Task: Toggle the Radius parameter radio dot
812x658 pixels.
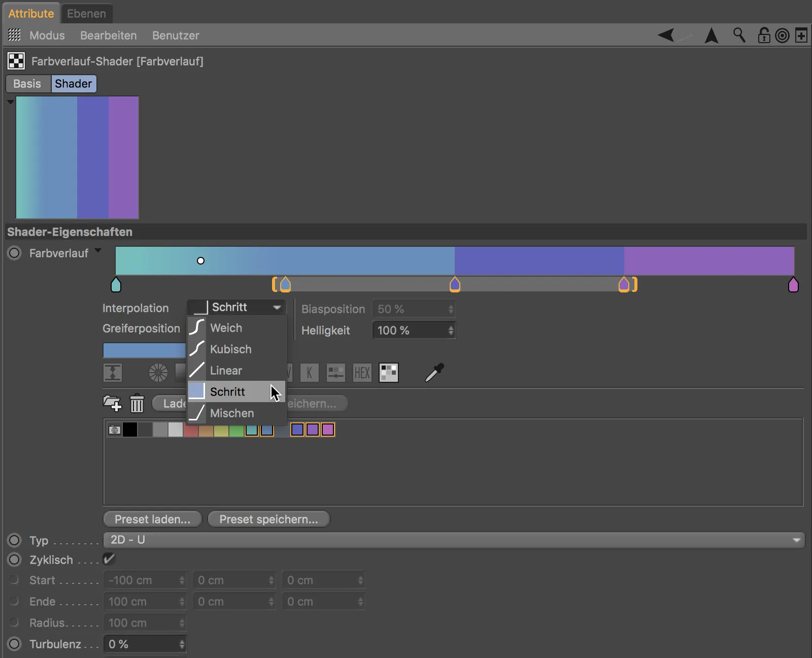Action: click(x=15, y=622)
